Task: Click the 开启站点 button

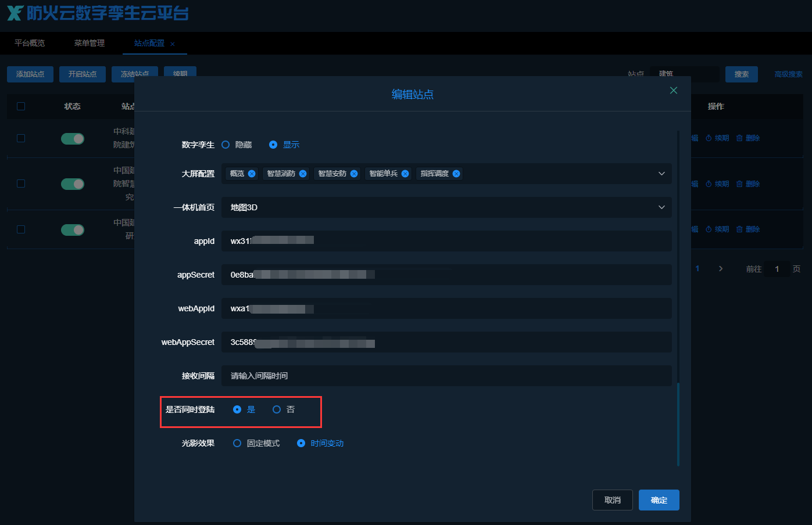Action: (x=83, y=74)
